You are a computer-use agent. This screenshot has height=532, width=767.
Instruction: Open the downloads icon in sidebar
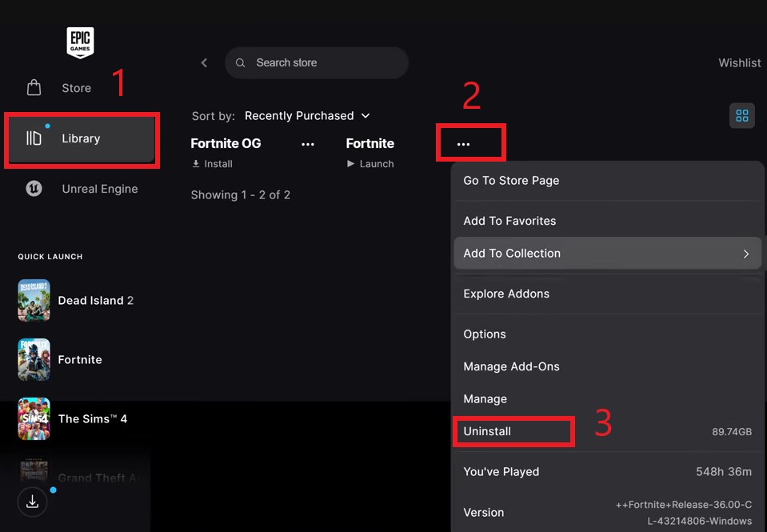pyautogui.click(x=32, y=502)
